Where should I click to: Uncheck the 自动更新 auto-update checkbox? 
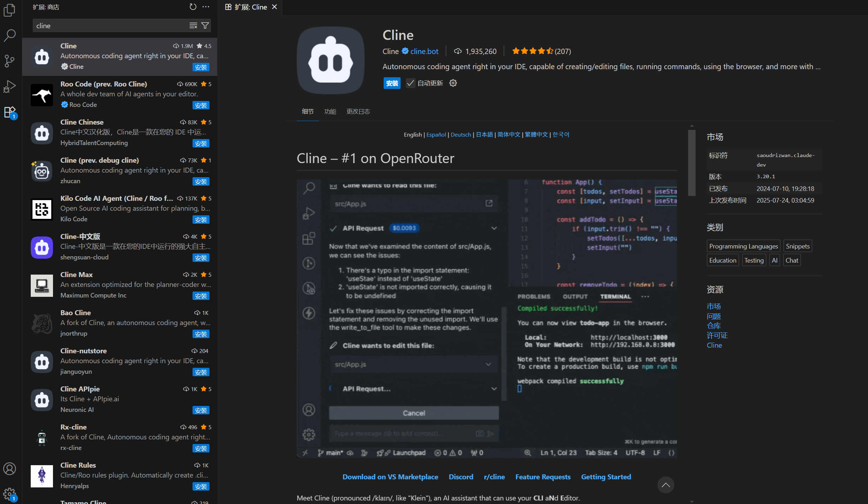410,83
